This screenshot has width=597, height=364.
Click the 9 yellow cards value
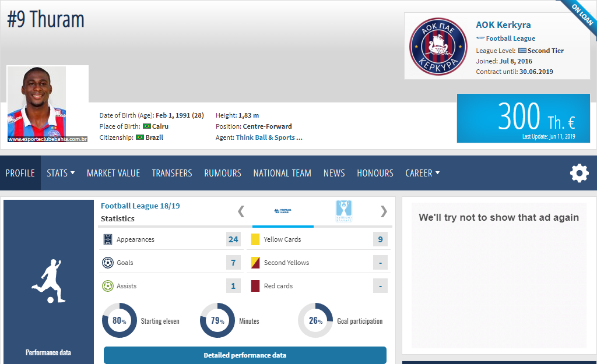(380, 239)
